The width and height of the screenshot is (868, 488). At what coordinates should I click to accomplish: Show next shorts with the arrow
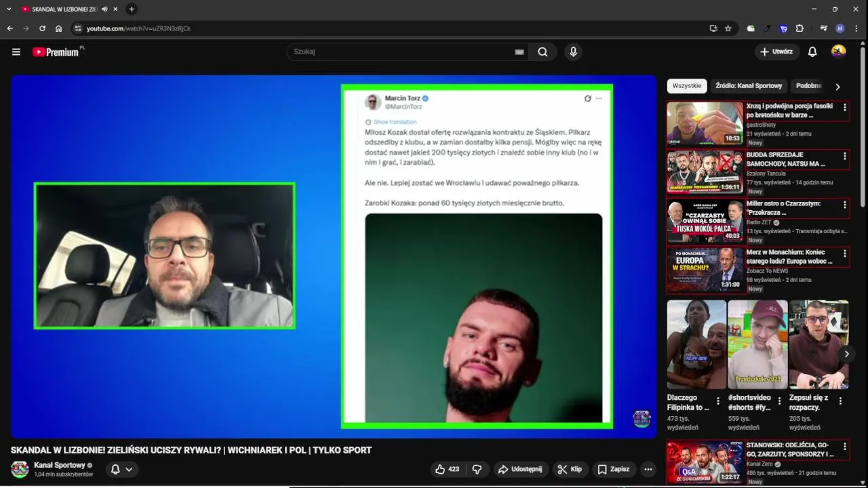coord(846,354)
